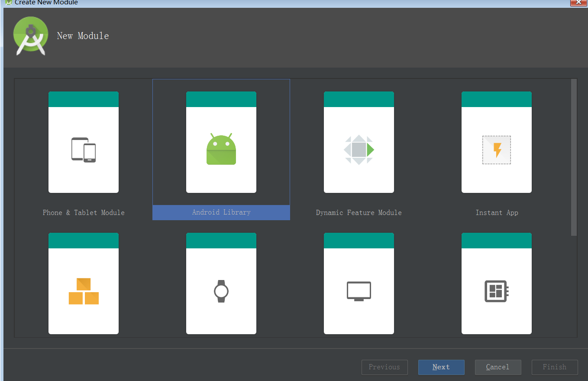Click the Dynamic Feature Module label

click(x=359, y=212)
